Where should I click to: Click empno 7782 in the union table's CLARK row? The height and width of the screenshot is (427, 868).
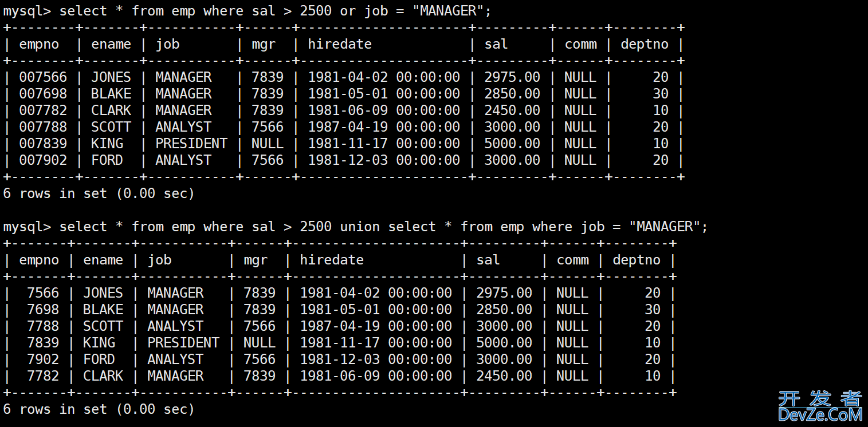click(43, 376)
